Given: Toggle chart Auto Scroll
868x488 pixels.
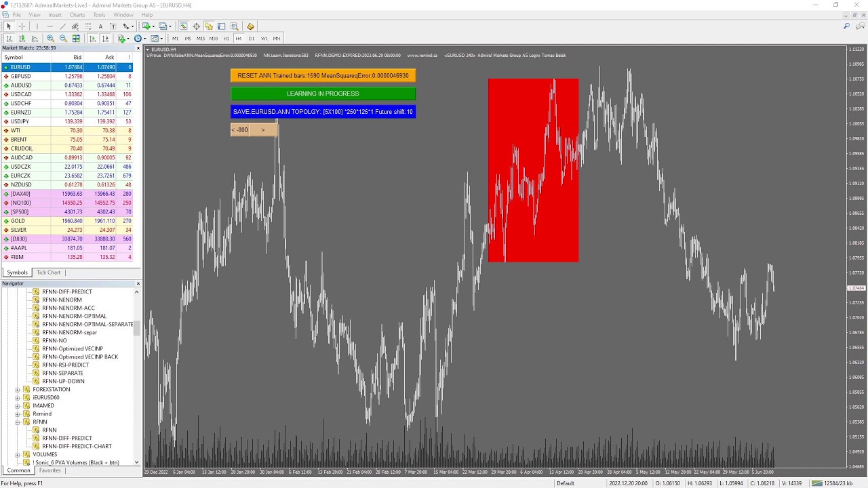Looking at the screenshot, I should [x=92, y=39].
